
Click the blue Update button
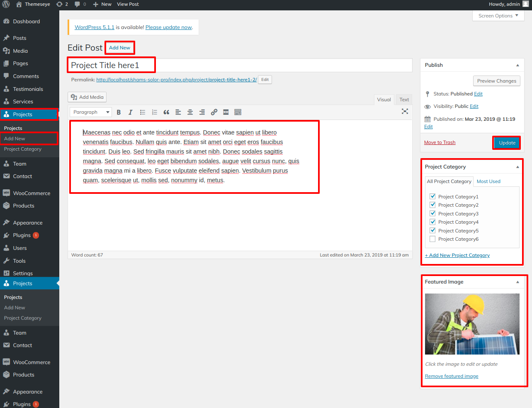click(507, 143)
